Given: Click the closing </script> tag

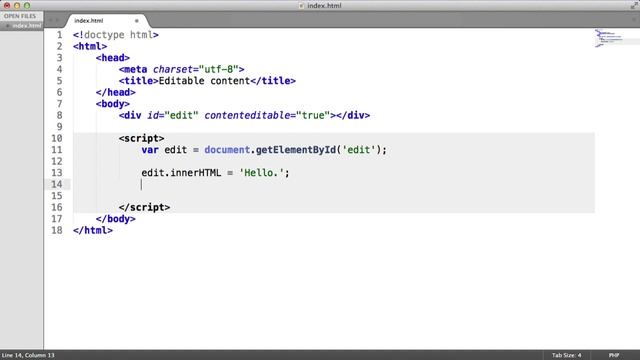Looking at the screenshot, I should coord(144,207).
